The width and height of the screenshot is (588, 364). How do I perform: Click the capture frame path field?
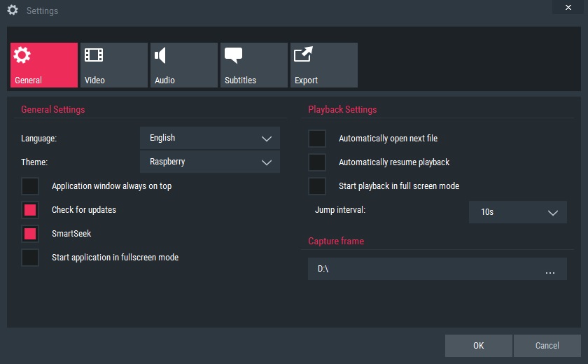420,269
